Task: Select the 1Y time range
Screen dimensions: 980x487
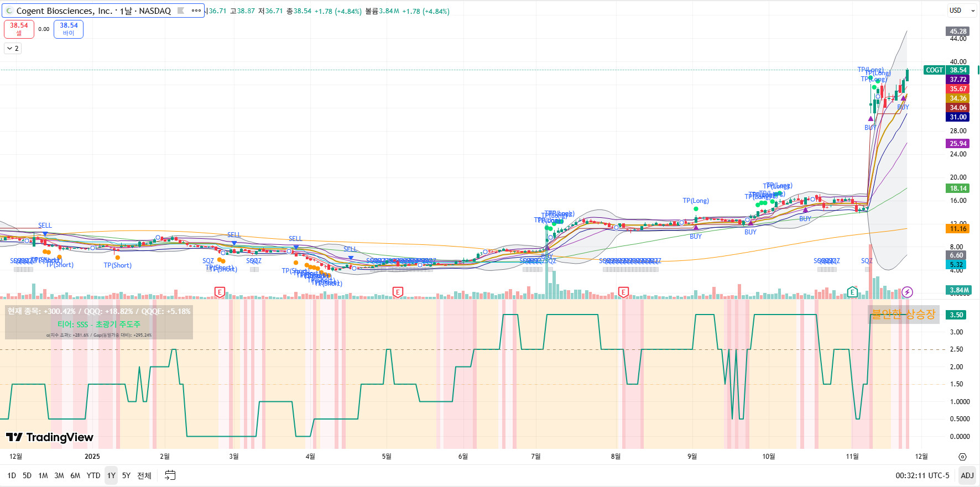Action: click(111, 475)
